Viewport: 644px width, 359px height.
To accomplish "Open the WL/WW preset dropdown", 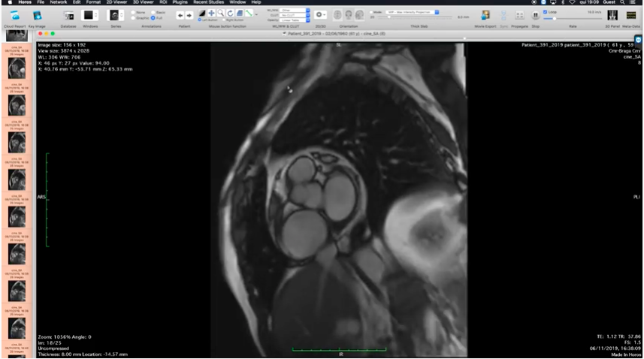I will [x=295, y=11].
